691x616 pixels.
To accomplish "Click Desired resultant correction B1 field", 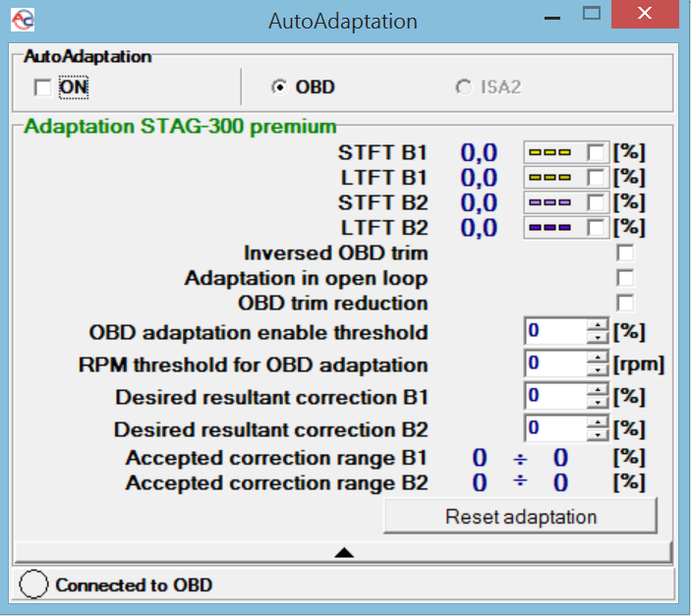I will [x=556, y=396].
